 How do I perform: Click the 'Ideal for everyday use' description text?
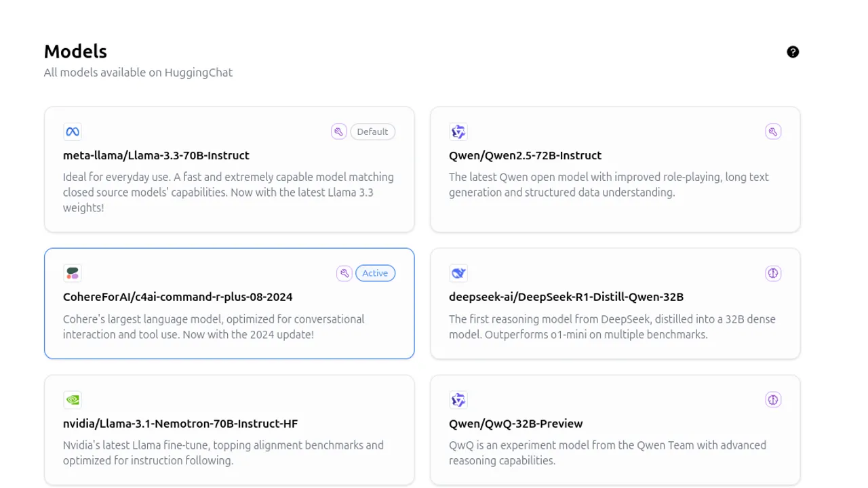(x=229, y=192)
